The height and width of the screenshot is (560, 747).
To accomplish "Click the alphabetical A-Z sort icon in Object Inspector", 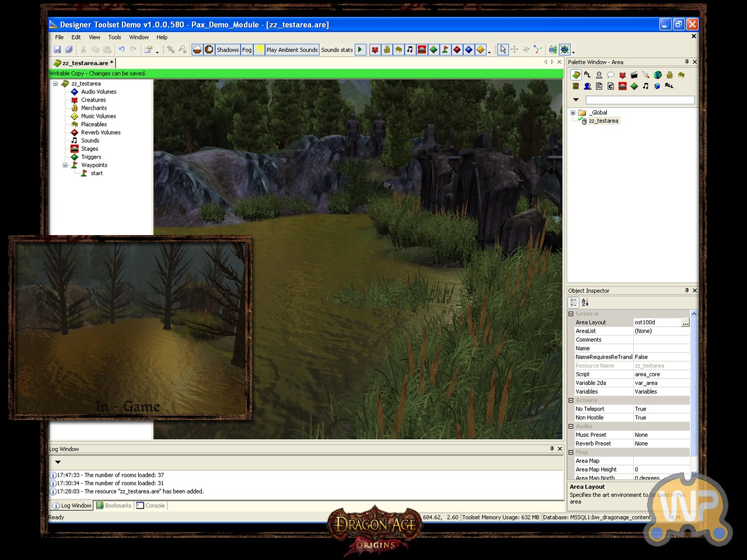I will click(585, 302).
